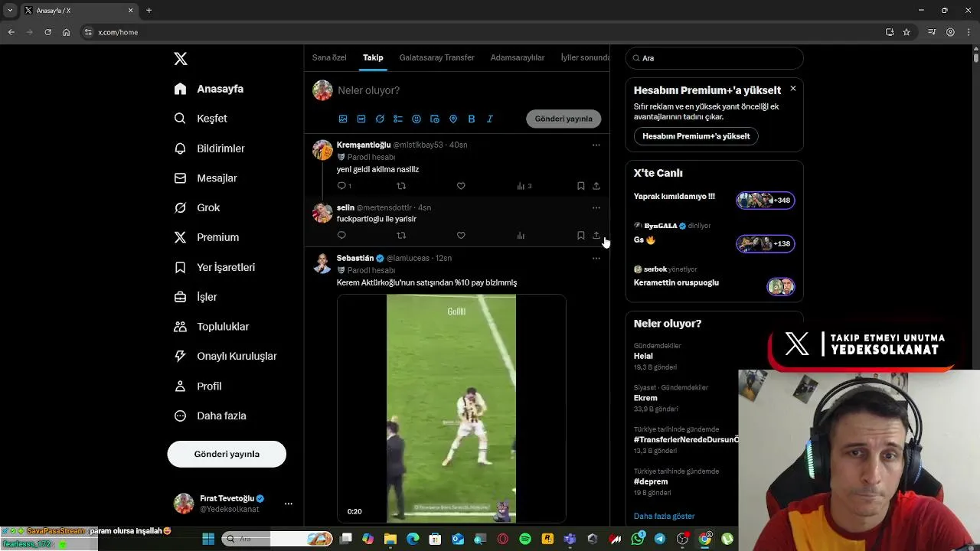This screenshot has height=551, width=980.
Task: Share Kremşantioğlu's post
Action: (596, 186)
